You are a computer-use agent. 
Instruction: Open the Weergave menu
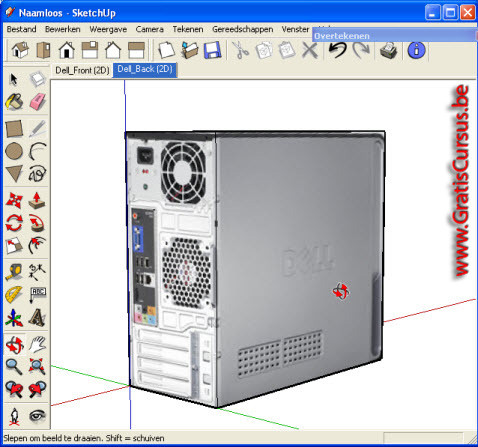[x=108, y=29]
